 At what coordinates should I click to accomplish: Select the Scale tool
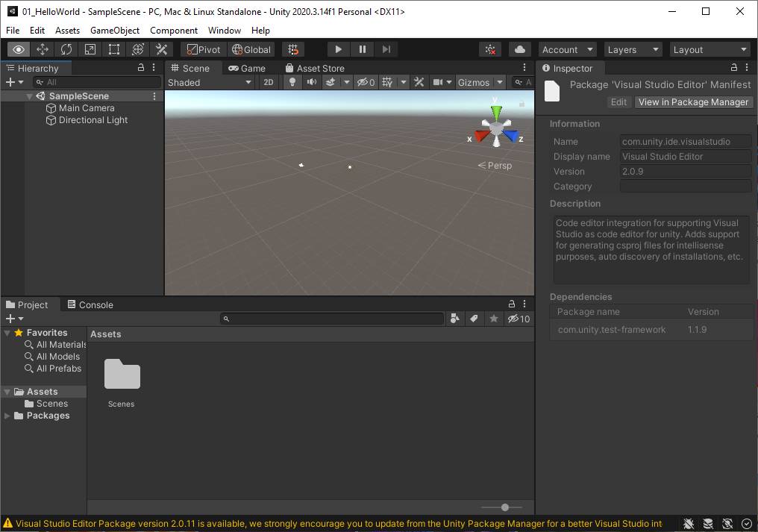pos(90,49)
